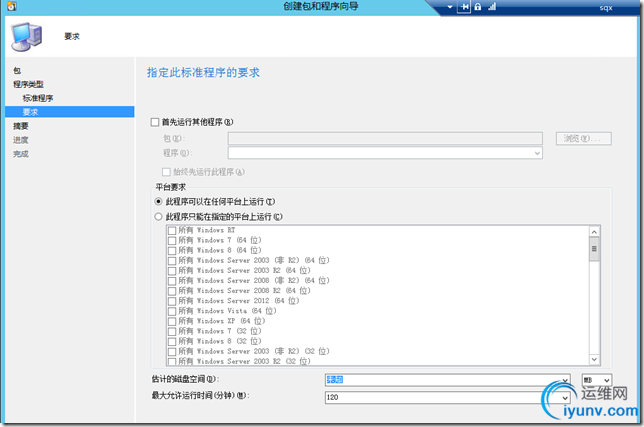Open the 程序 dropdown list
644x427 pixels.
537,153
